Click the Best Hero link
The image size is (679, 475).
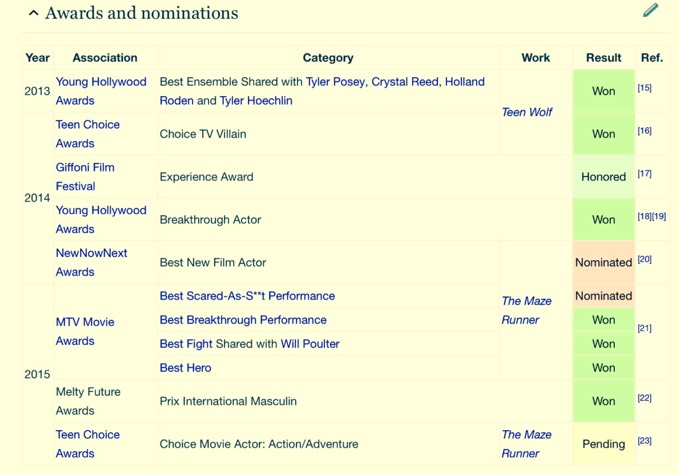[185, 368]
